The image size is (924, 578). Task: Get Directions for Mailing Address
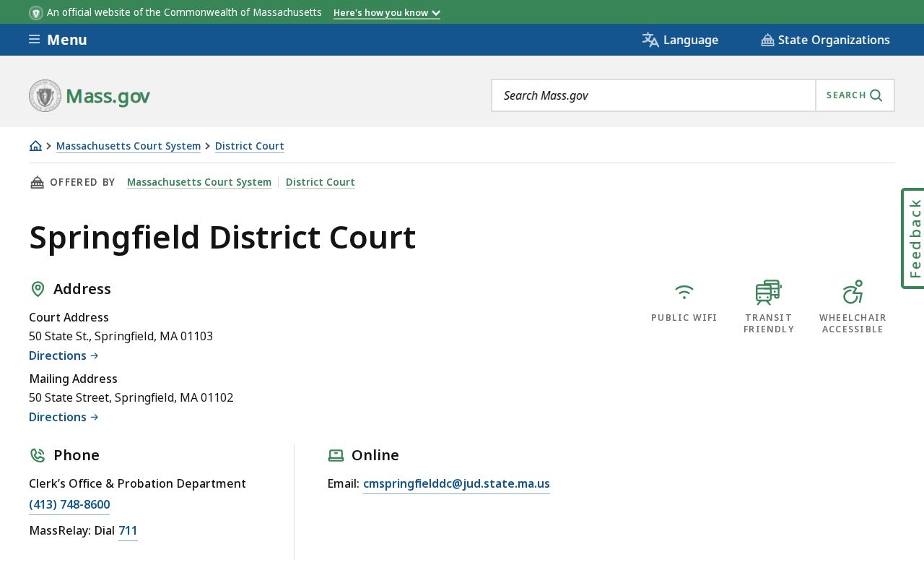[x=64, y=417]
